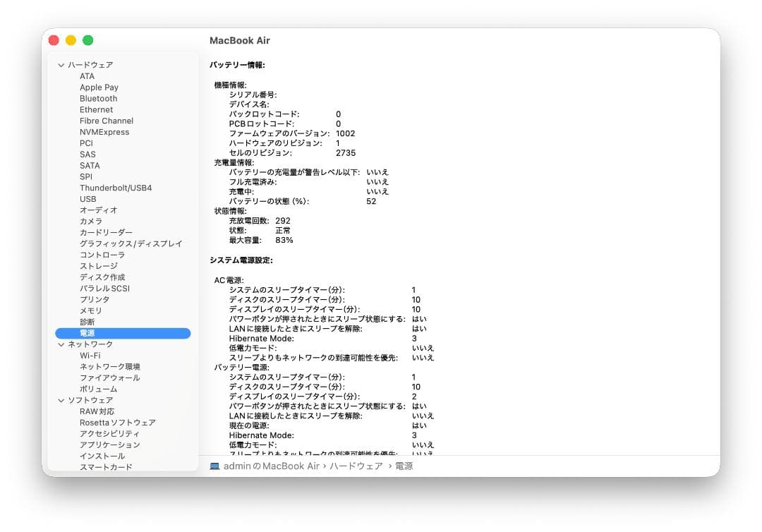Image resolution: width=762 pixels, height=532 pixels.
Task: Select グラフィックス/ディスプレイ in the sidebar
Action: pyautogui.click(x=131, y=244)
